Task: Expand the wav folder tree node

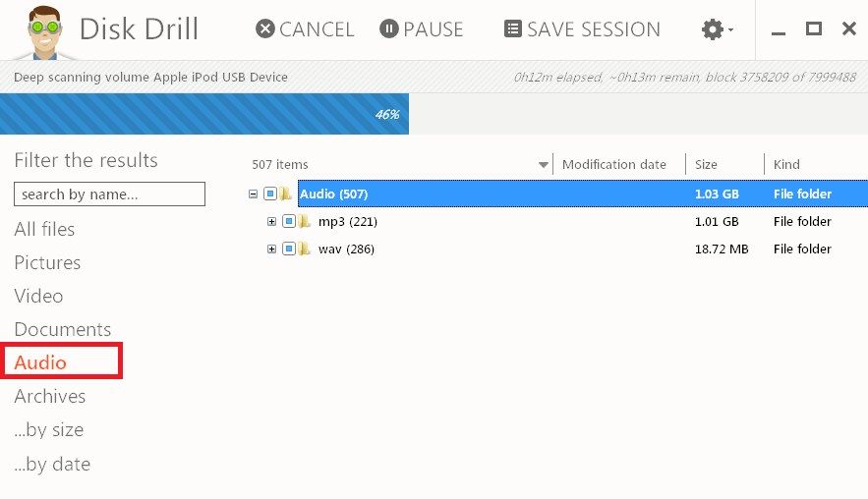Action: click(272, 249)
